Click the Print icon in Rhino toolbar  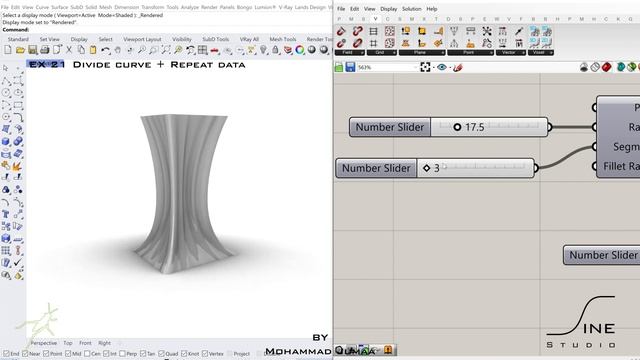click(44, 50)
